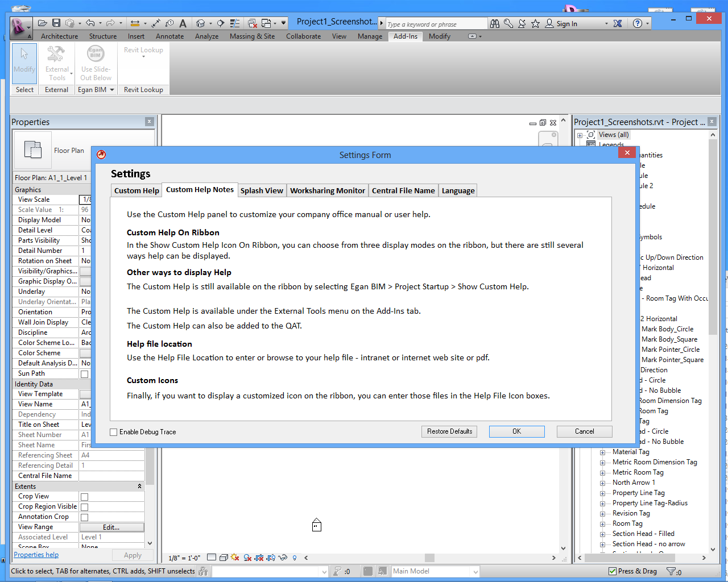The image size is (728, 582).
Task: Click the Filter funnel icon in status bar
Action: point(671,571)
